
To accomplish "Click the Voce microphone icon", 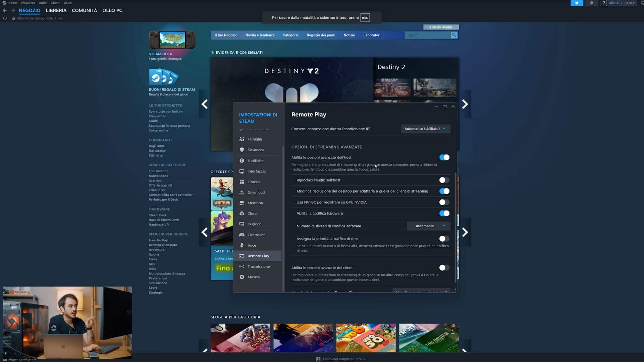I will (x=242, y=245).
